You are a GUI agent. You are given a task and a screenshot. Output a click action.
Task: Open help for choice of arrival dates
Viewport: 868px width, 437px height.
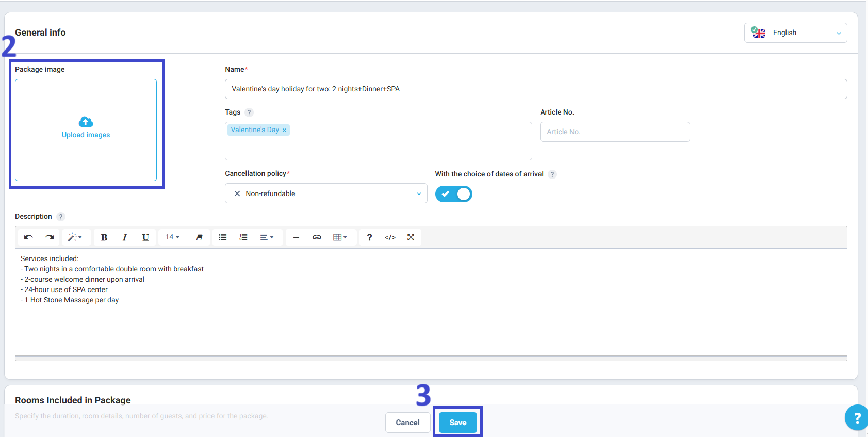(552, 174)
